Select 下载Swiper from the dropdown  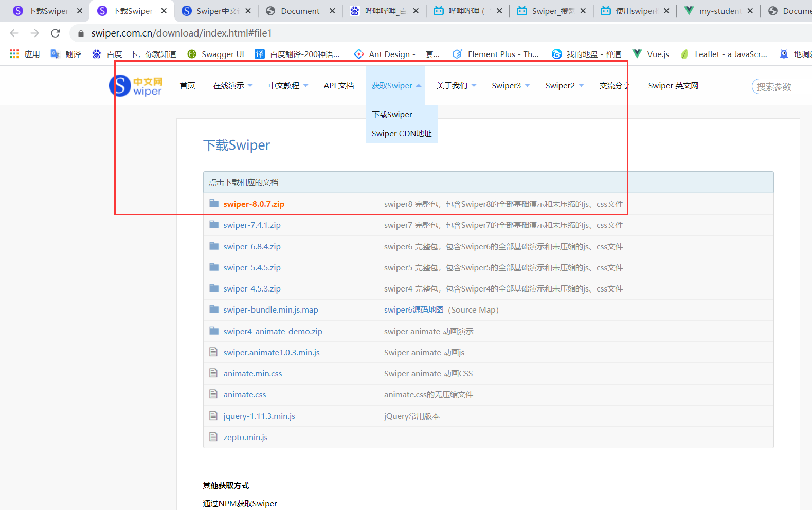392,114
